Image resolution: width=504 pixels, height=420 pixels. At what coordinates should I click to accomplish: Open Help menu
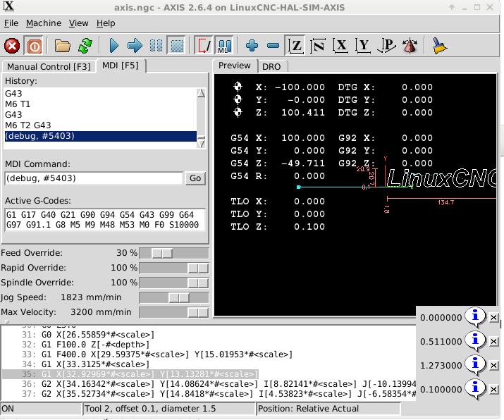pyautogui.click(x=106, y=23)
